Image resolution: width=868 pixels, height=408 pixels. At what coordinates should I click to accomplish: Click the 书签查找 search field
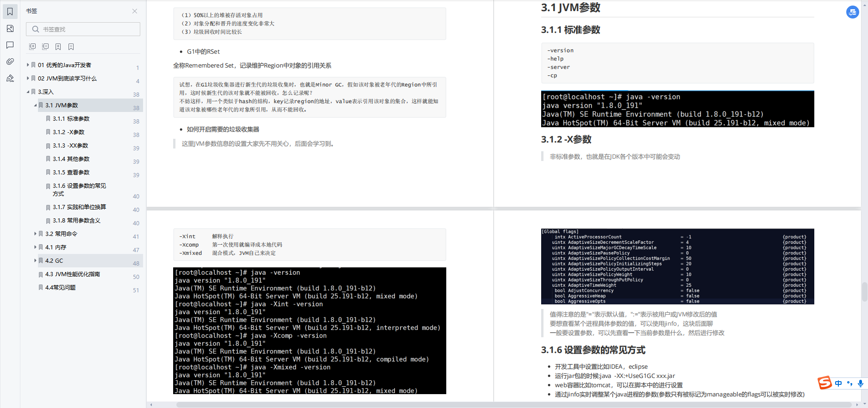click(83, 29)
